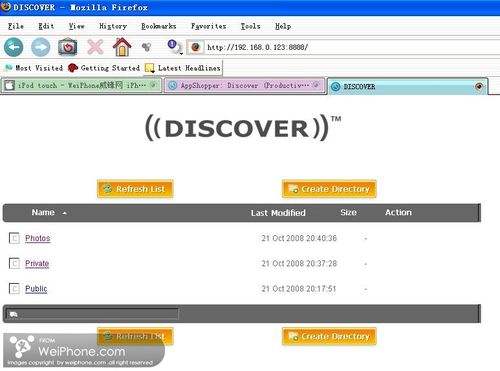The height and width of the screenshot is (371, 500).
Task: Open the Help menu
Action: coord(283,26)
